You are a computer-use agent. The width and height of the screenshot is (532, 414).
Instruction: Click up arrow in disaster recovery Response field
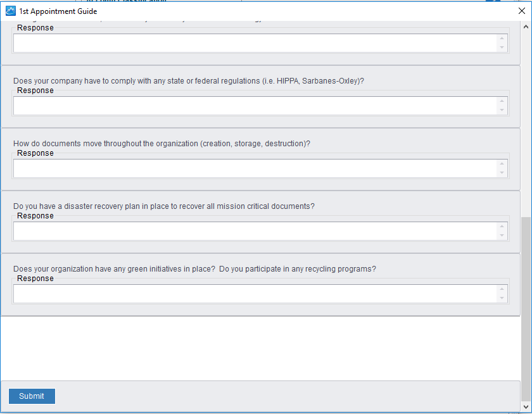tap(502, 227)
